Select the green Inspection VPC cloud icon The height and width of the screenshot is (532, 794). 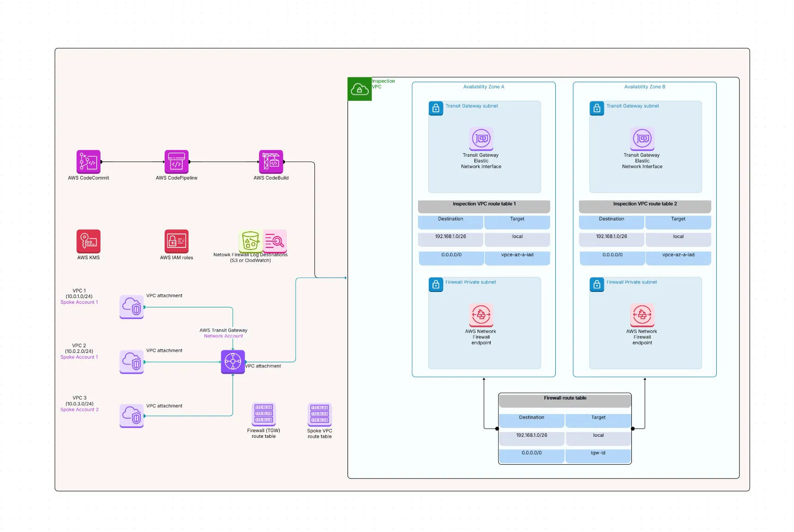click(x=359, y=89)
